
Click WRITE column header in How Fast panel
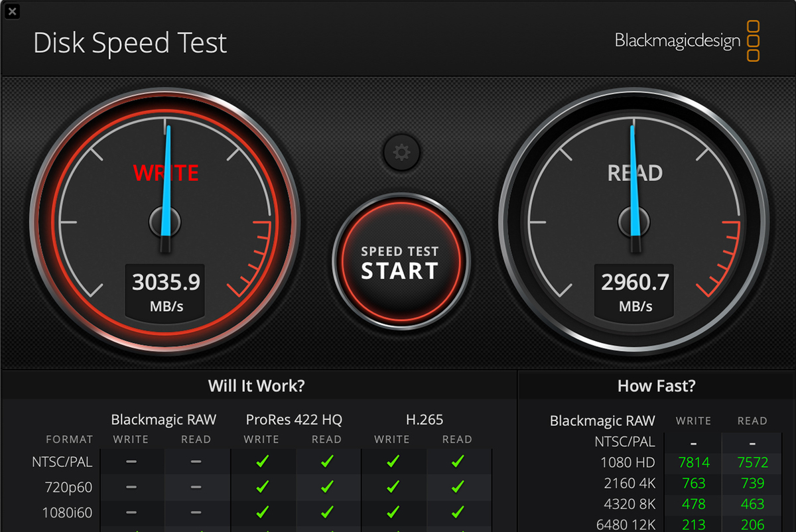693,421
